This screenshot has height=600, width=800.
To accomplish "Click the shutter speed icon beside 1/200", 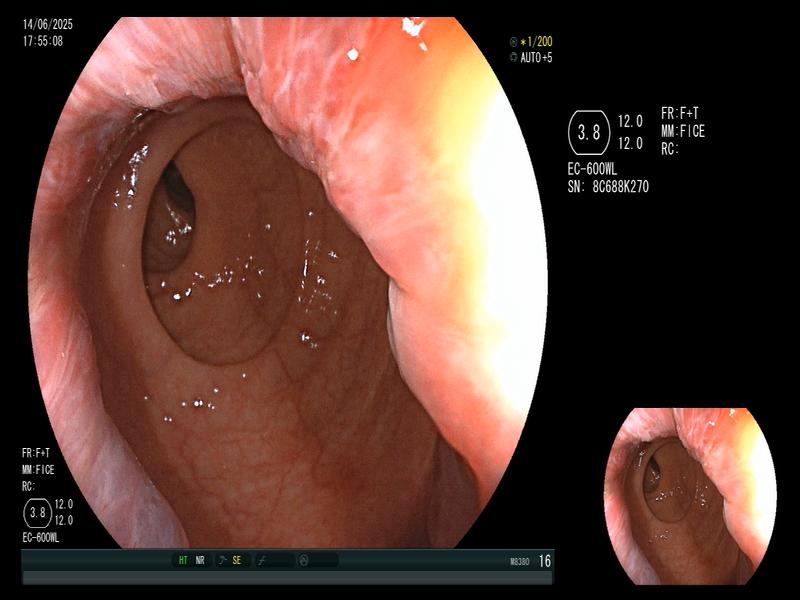I will [x=513, y=42].
